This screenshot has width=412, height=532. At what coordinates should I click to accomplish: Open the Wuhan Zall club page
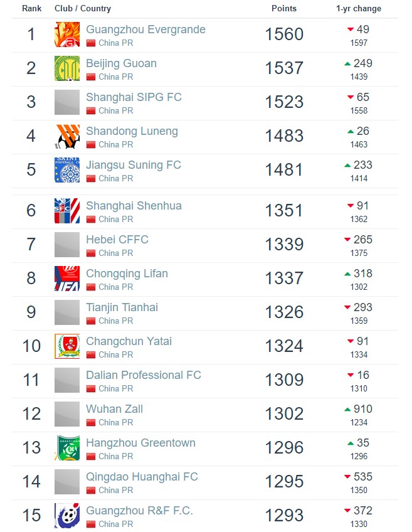tap(114, 409)
